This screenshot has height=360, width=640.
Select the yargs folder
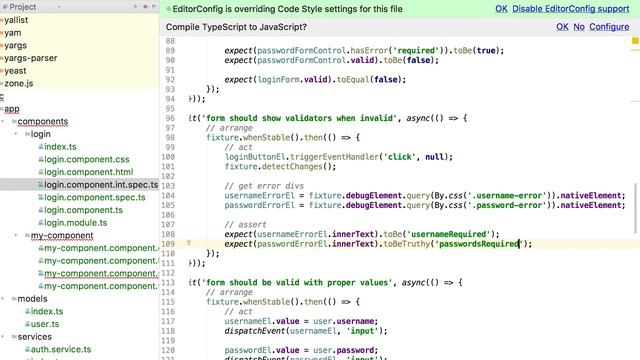(16, 45)
